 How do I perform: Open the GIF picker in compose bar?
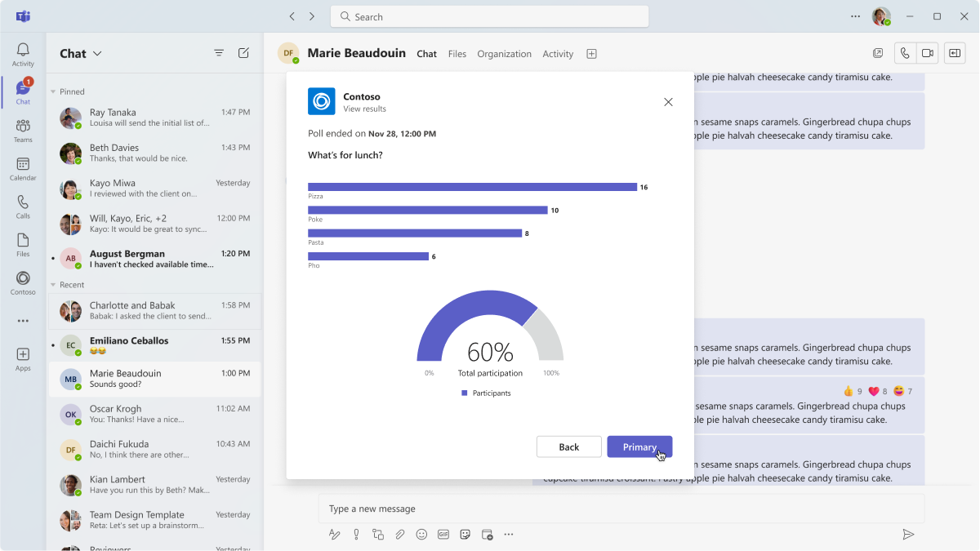[443, 535]
